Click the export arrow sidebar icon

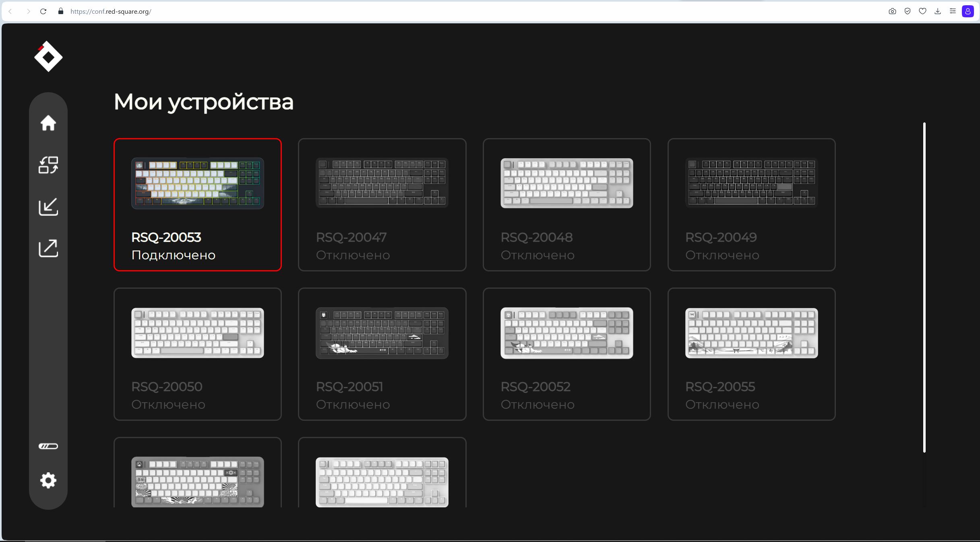48,248
